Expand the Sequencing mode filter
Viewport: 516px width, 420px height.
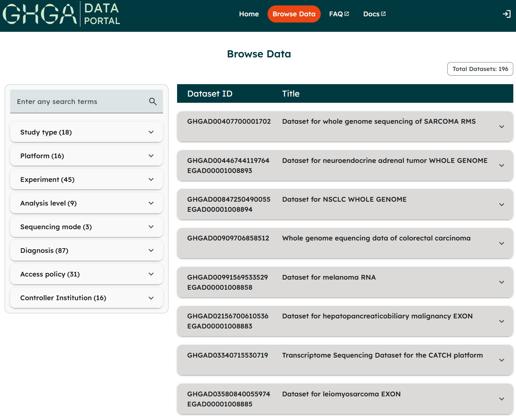[87, 227]
